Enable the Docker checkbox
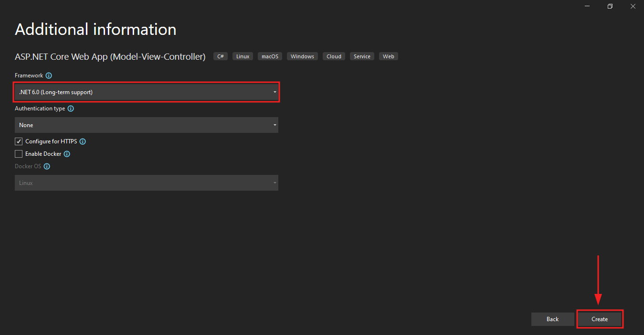The width and height of the screenshot is (644, 335). [x=18, y=153]
